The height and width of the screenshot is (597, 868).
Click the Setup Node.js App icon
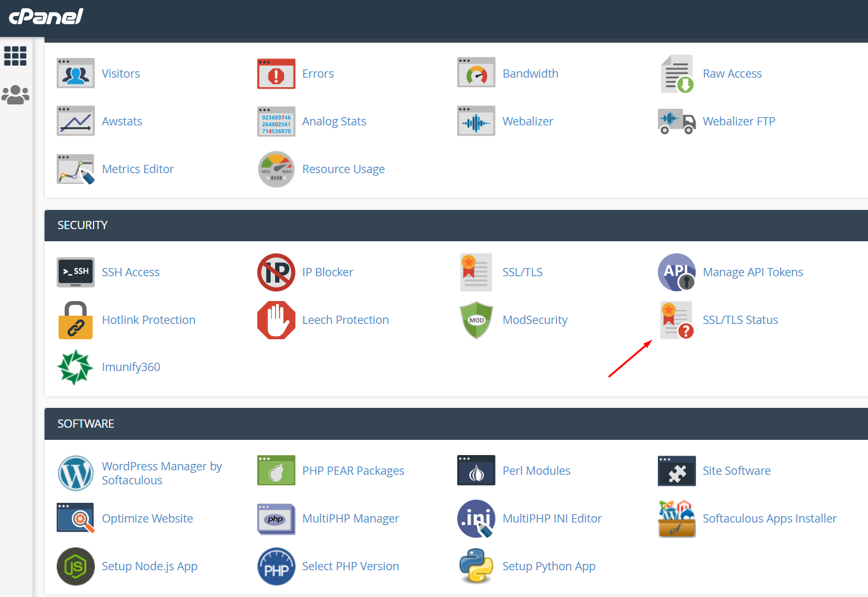[x=75, y=566]
